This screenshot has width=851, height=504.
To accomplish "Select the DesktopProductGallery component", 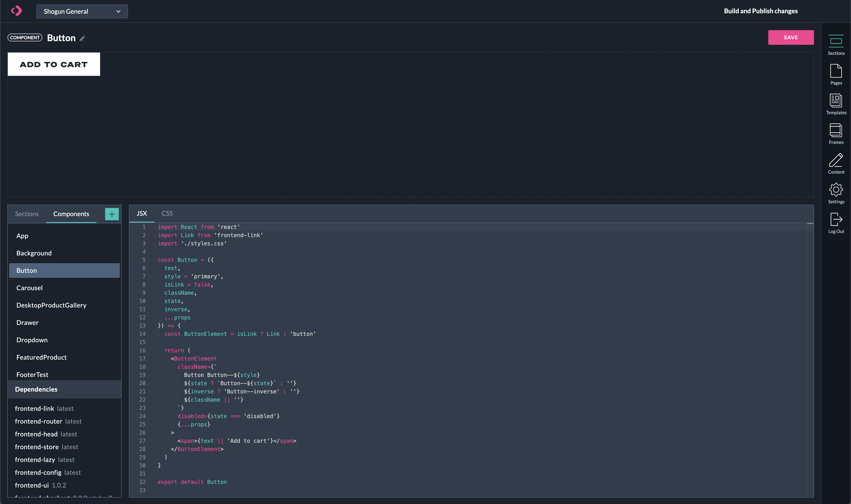I will (51, 305).
